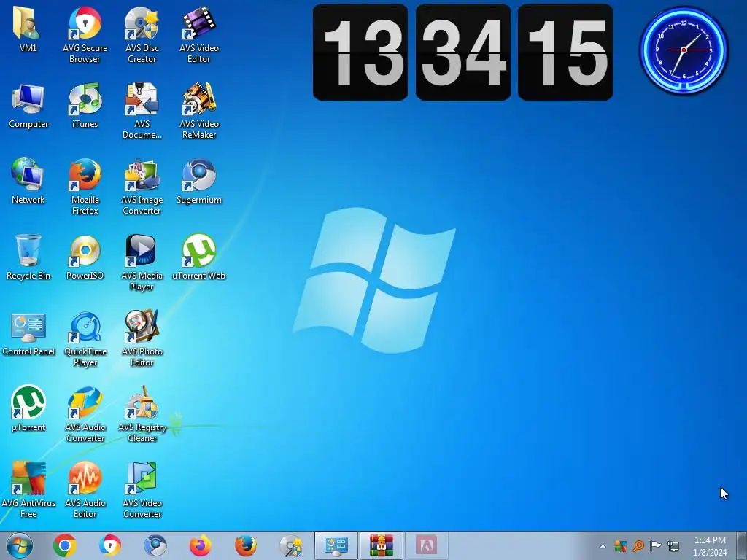This screenshot has height=560, width=747.
Task: Show hidden system tray icons
Action: (x=603, y=546)
